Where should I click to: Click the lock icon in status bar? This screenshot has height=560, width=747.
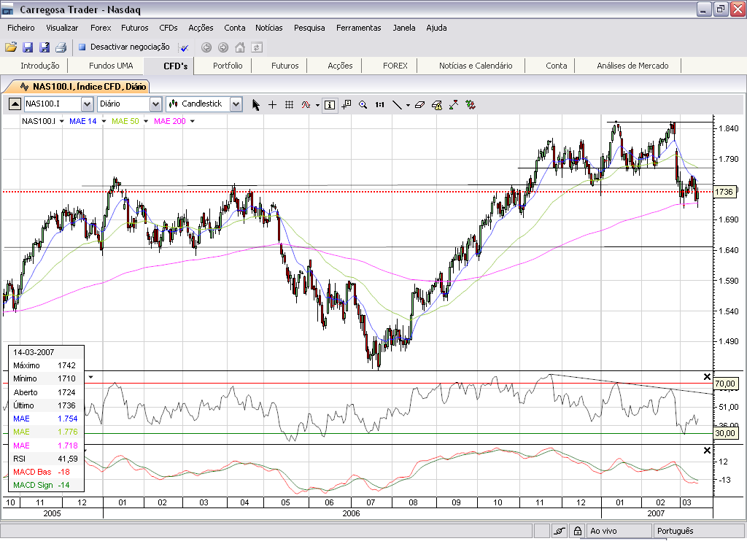(577, 531)
